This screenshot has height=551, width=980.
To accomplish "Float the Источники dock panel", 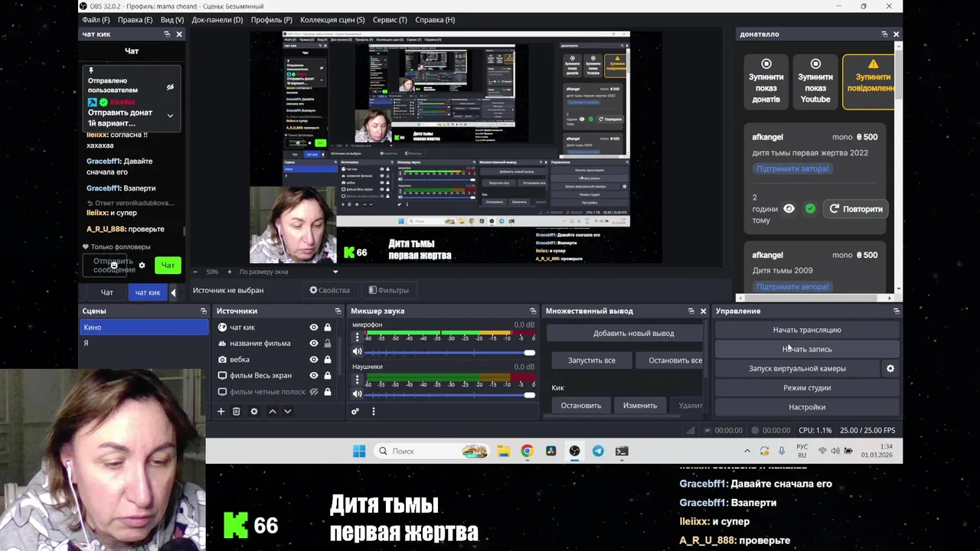I will click(x=338, y=311).
